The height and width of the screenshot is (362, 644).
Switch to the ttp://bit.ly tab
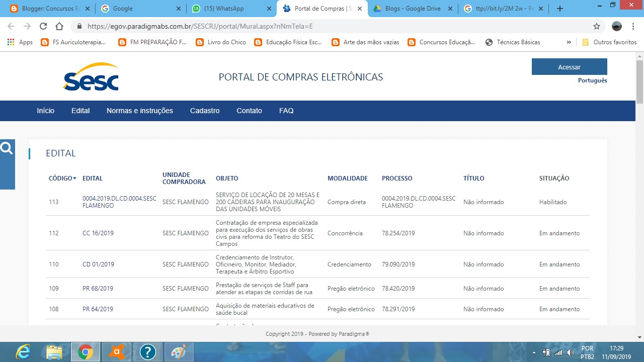(x=503, y=9)
